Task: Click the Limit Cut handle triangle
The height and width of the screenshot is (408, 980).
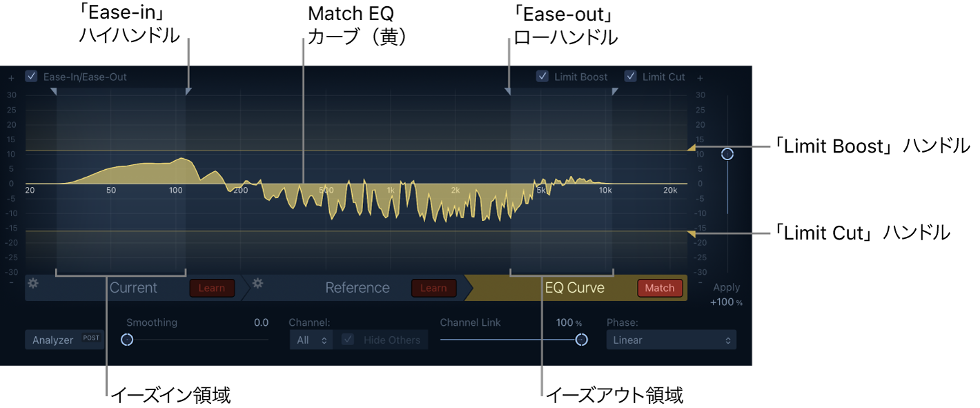Action: [692, 235]
